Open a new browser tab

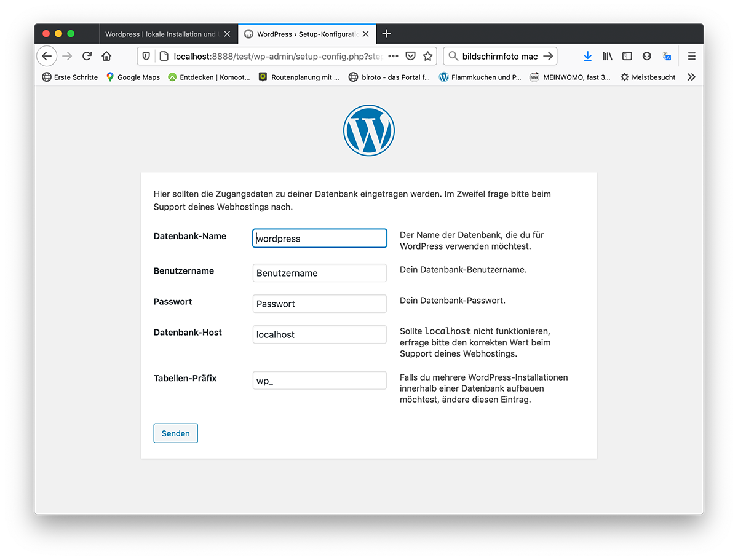pos(386,34)
